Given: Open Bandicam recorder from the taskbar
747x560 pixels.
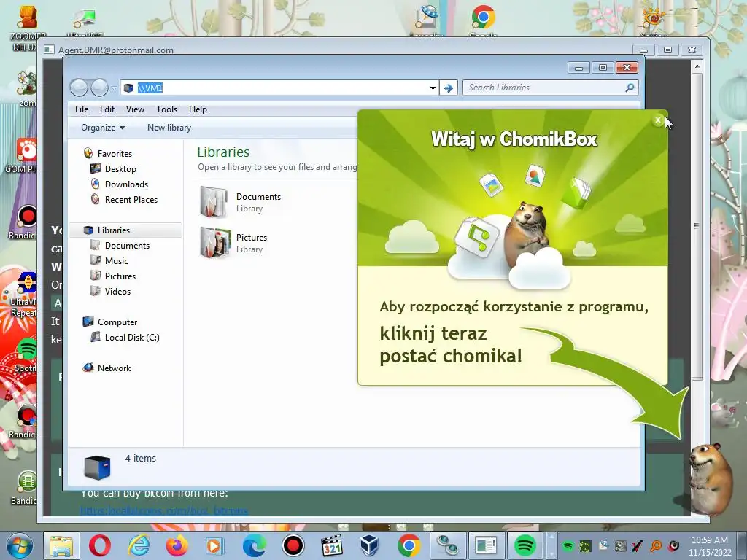Looking at the screenshot, I should pyautogui.click(x=293, y=545).
